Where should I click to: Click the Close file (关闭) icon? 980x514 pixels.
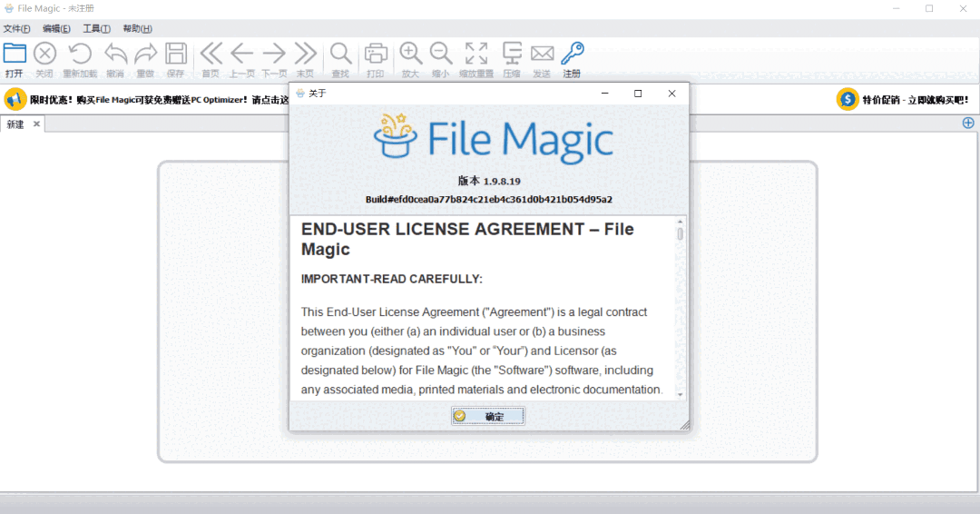(x=44, y=54)
